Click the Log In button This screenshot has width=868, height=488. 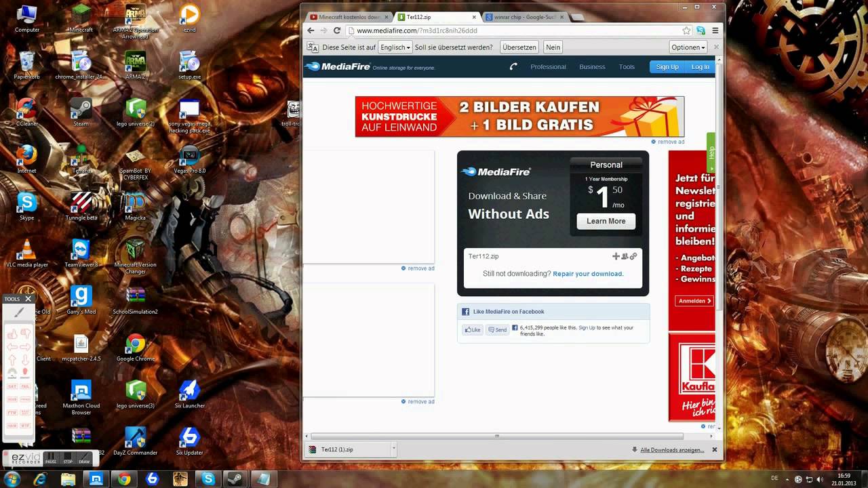pyautogui.click(x=700, y=66)
